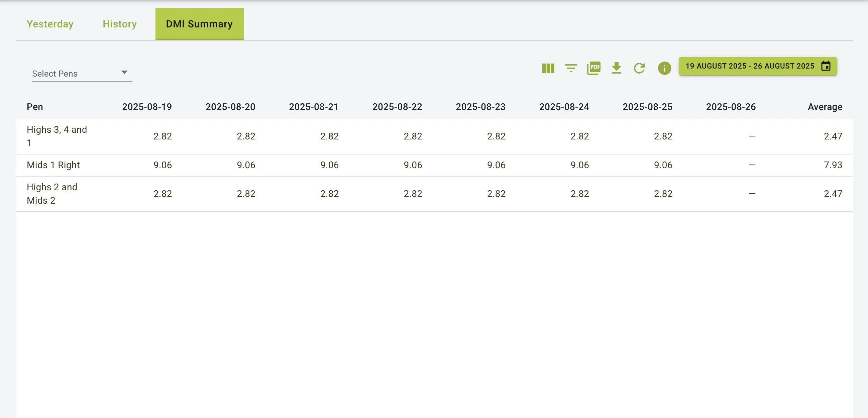The height and width of the screenshot is (418, 868).
Task: Click Mids 1 Right average 7.93
Action: click(833, 165)
